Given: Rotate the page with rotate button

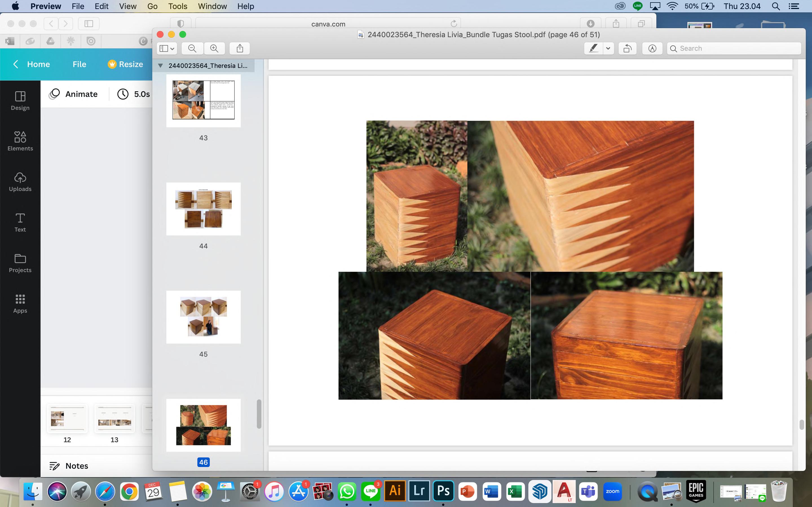Looking at the screenshot, I should [x=627, y=48].
